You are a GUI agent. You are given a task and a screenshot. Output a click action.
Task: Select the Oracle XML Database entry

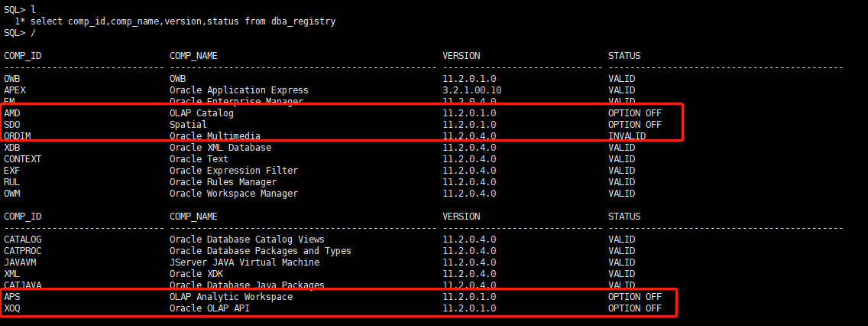point(220,148)
